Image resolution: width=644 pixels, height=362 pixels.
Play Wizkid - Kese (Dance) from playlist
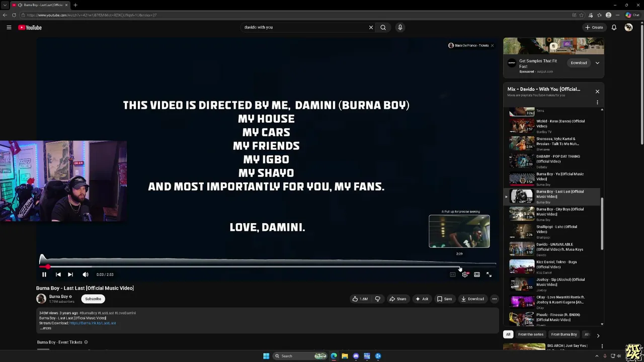coord(552,126)
